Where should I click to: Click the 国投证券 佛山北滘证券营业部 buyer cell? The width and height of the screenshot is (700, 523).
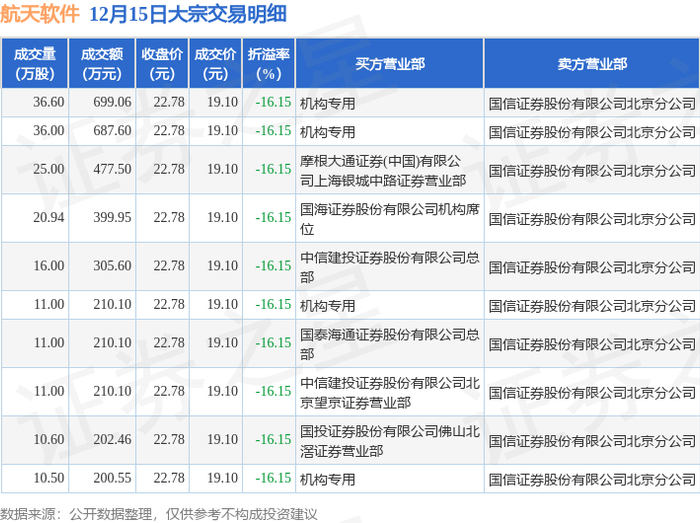[x=389, y=440]
